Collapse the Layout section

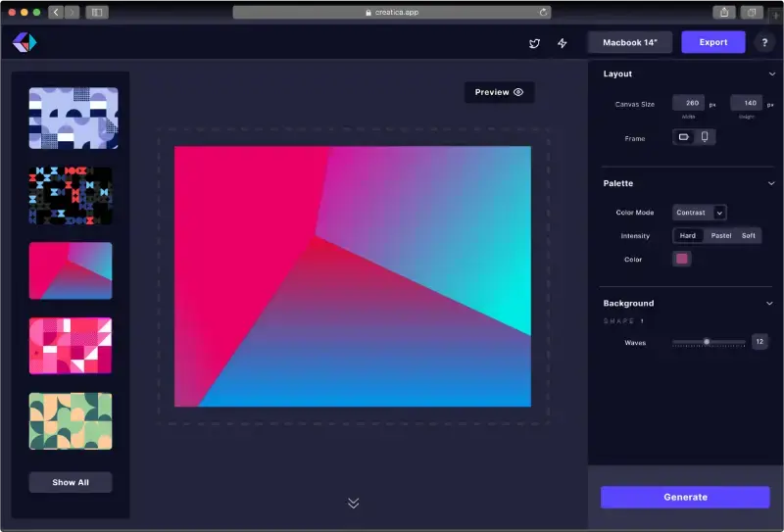771,74
